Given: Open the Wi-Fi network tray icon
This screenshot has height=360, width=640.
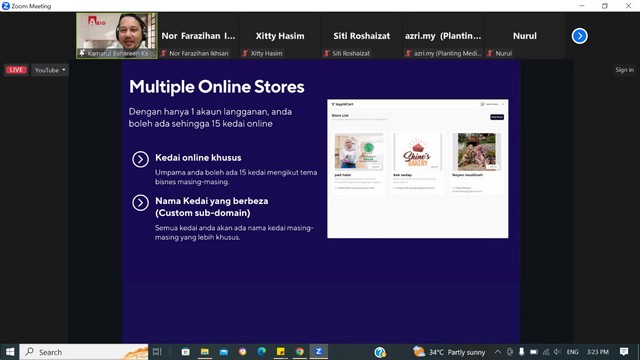Looking at the screenshot, I should pyautogui.click(x=546, y=352).
